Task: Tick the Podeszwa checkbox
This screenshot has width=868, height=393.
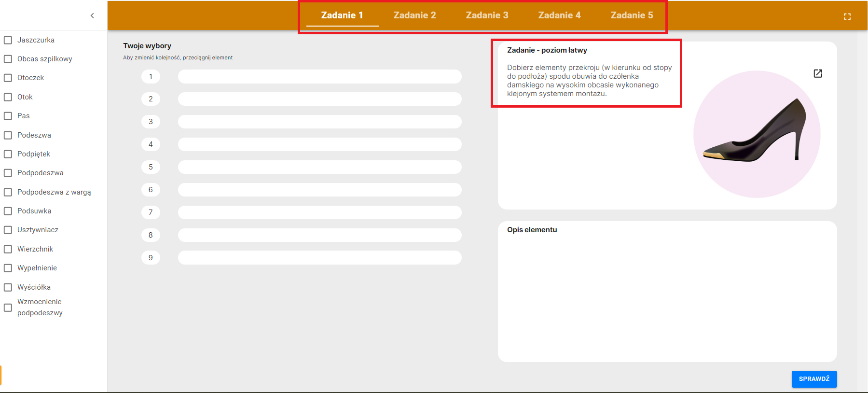Action: coord(8,135)
